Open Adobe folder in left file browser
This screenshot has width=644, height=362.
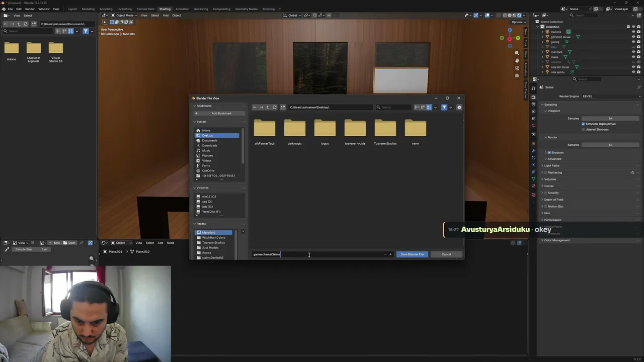tap(12, 51)
